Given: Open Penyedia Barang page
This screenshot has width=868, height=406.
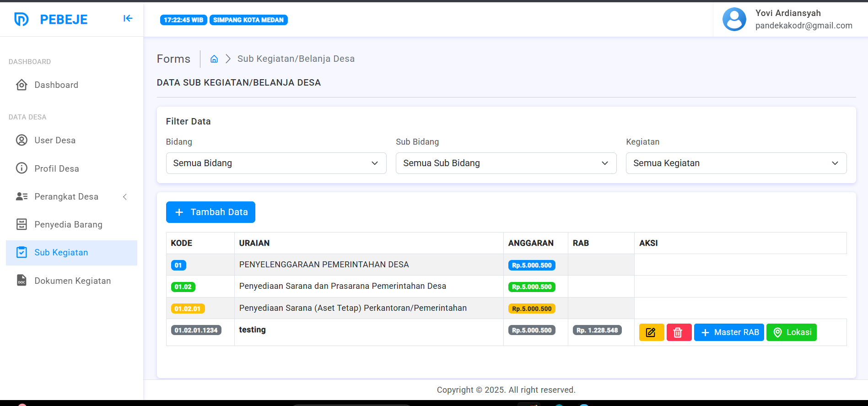Looking at the screenshot, I should (68, 225).
